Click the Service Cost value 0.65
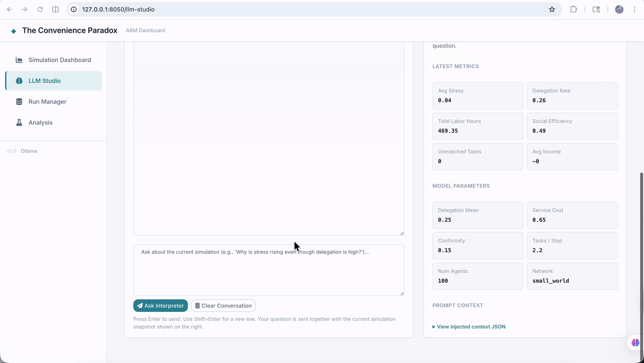The height and width of the screenshot is (363, 644). point(539,220)
